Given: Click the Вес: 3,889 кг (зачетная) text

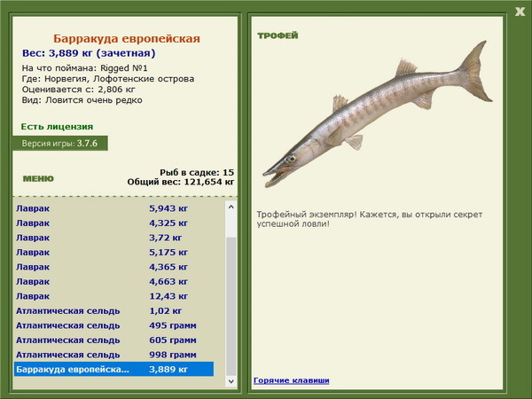Looking at the screenshot, I should coord(89,53).
